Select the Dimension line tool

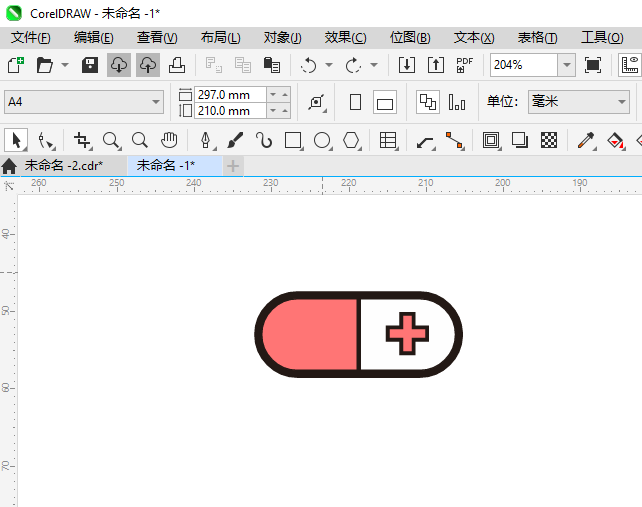426,141
